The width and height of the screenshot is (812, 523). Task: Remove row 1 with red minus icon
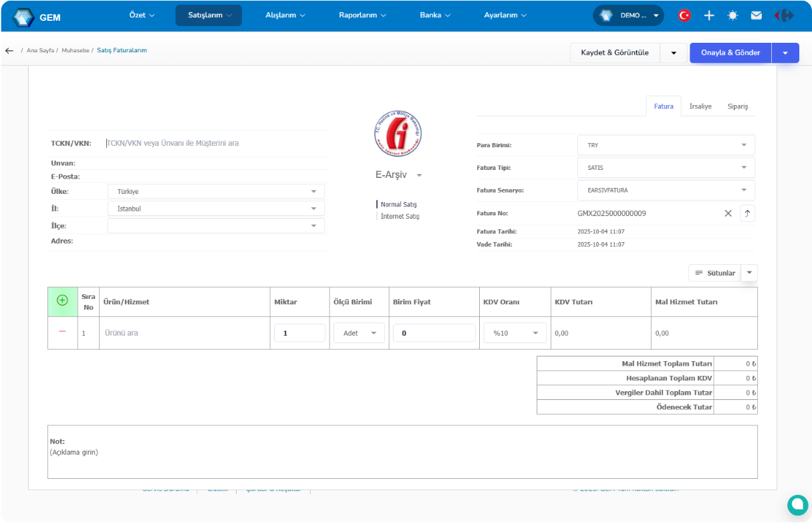point(62,332)
